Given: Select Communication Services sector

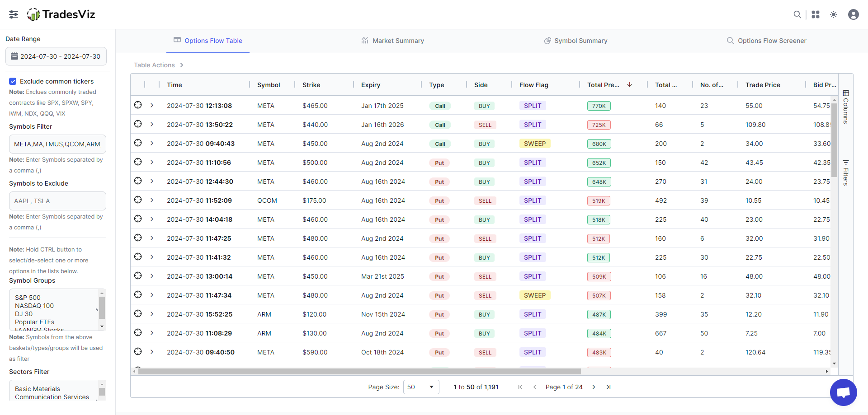Looking at the screenshot, I should click(52, 397).
